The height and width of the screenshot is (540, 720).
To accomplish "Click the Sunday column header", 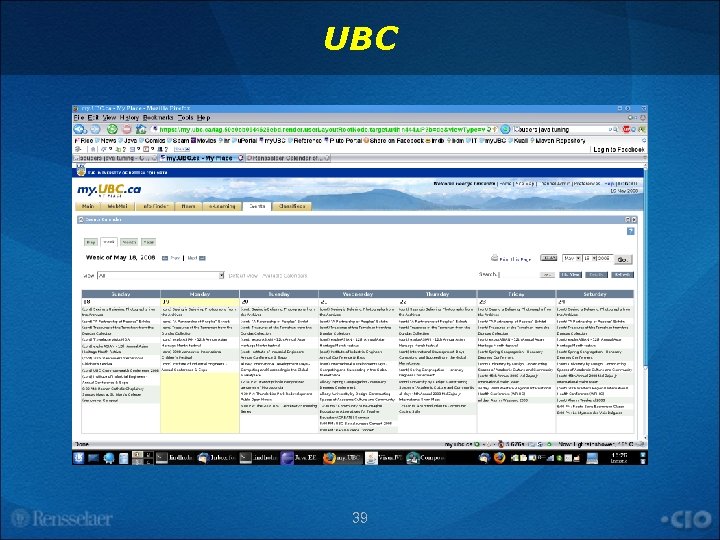I will pos(121,294).
